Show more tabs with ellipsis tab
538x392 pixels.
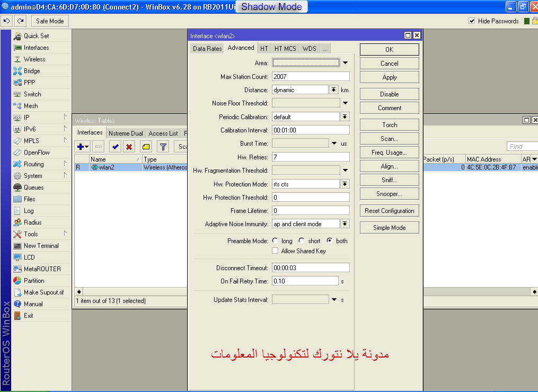point(325,49)
